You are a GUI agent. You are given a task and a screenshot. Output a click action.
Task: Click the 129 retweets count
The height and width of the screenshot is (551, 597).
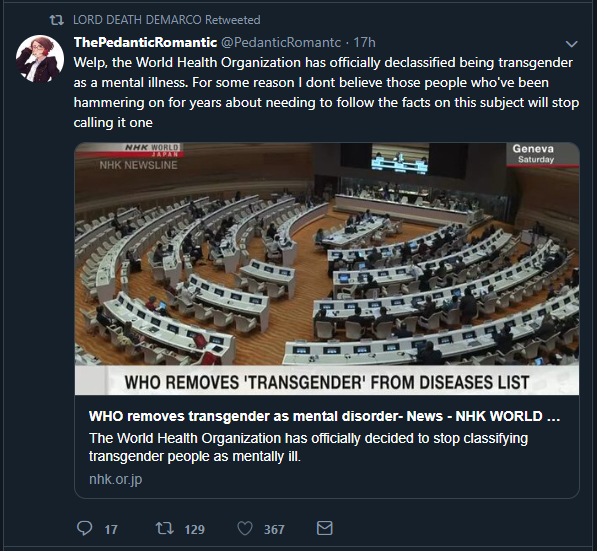[x=195, y=529]
